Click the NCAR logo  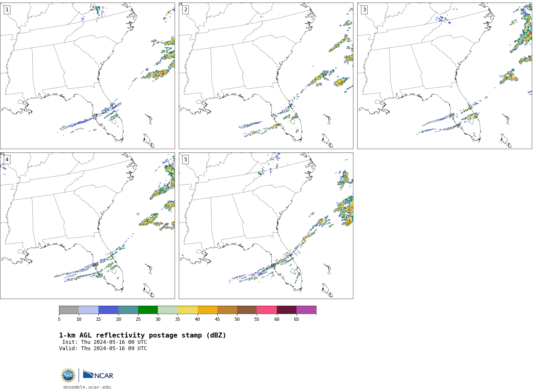(98, 375)
